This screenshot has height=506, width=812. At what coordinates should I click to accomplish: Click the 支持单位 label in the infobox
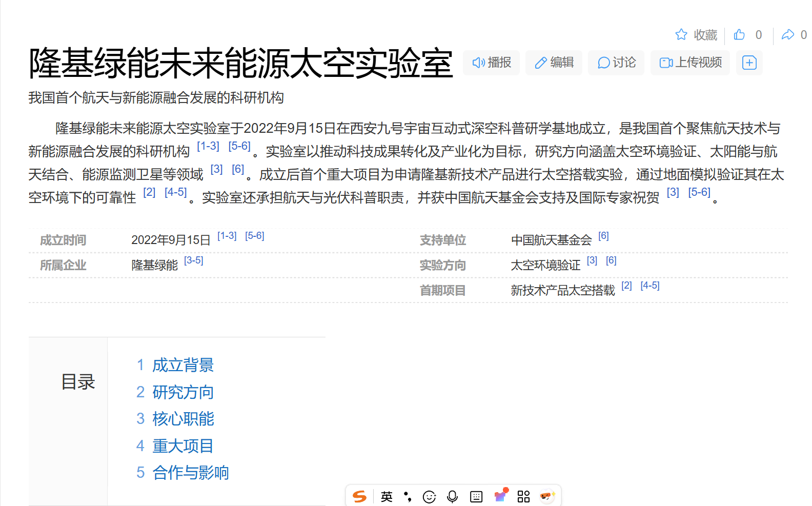pyautogui.click(x=443, y=240)
